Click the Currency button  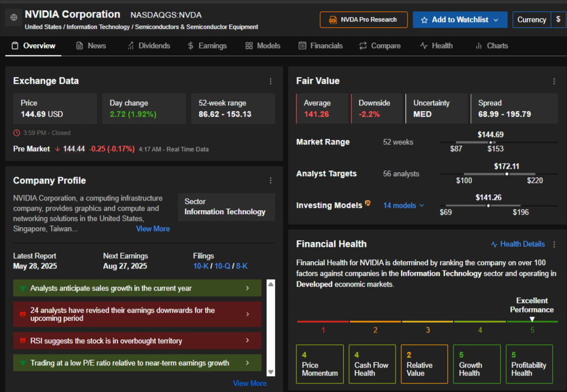tap(532, 19)
